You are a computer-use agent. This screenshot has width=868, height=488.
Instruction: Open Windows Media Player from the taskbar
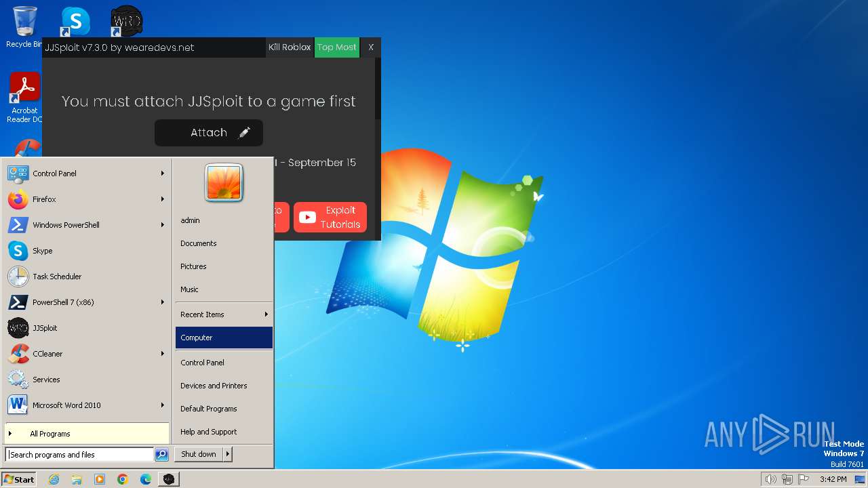coord(100,479)
